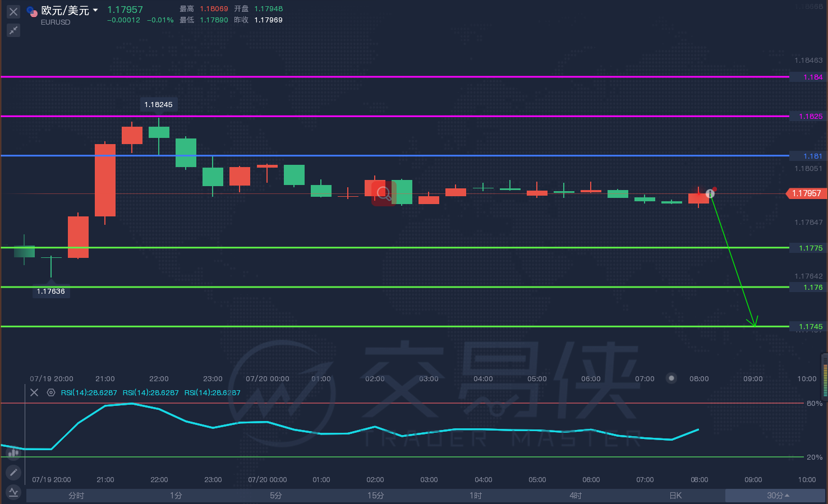
Task: Select the pencil drawing tool
Action: pos(13,473)
